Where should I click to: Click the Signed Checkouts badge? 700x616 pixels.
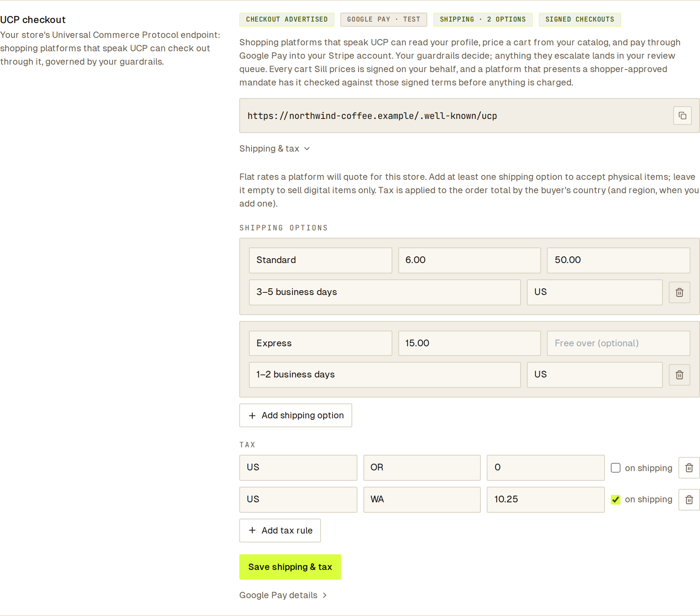click(x=580, y=19)
